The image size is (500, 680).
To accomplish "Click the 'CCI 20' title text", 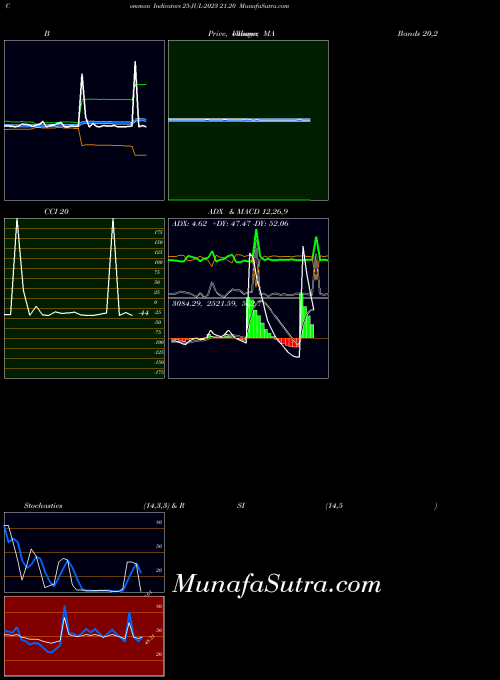I will pyautogui.click(x=56, y=212).
